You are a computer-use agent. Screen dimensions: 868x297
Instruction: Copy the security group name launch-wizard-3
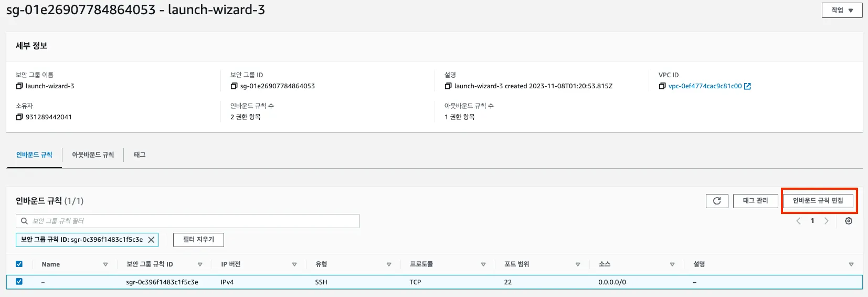(x=19, y=86)
